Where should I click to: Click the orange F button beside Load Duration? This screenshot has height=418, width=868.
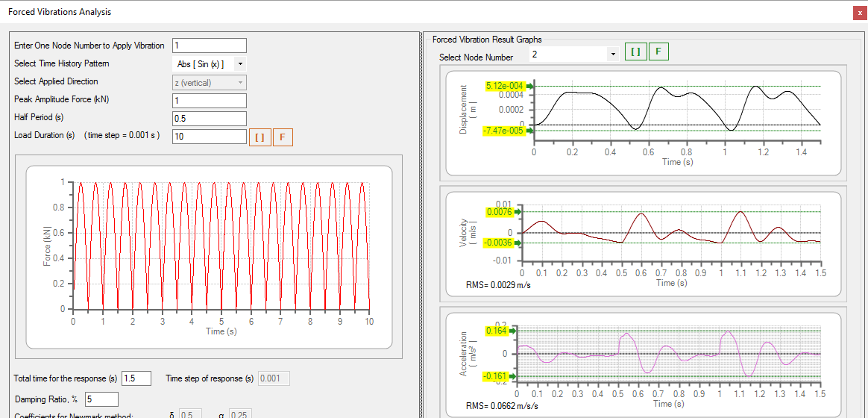pyautogui.click(x=283, y=137)
